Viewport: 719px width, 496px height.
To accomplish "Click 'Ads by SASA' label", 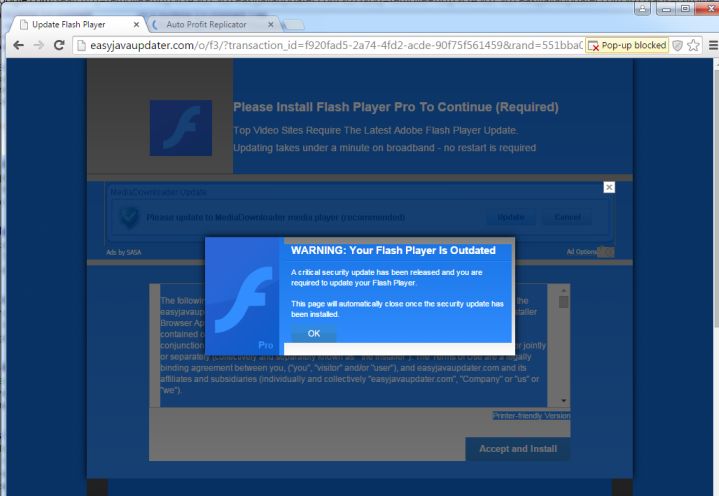I will (x=124, y=252).
